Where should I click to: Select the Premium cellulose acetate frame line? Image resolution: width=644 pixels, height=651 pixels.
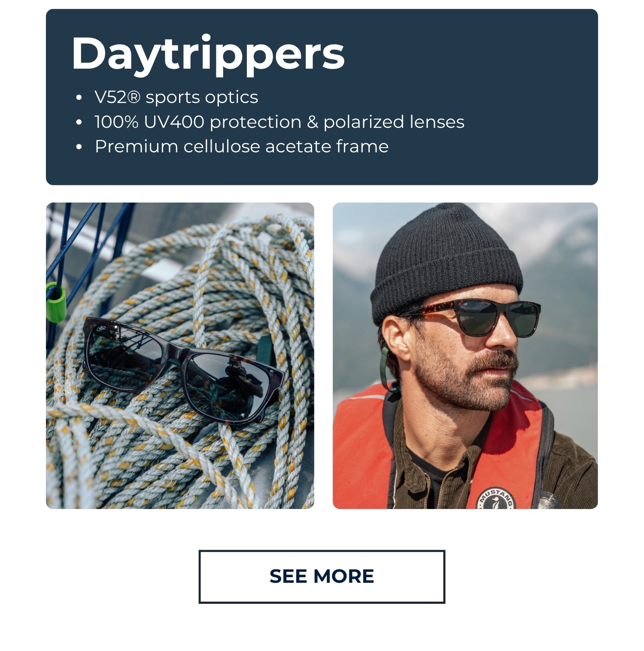(x=242, y=146)
